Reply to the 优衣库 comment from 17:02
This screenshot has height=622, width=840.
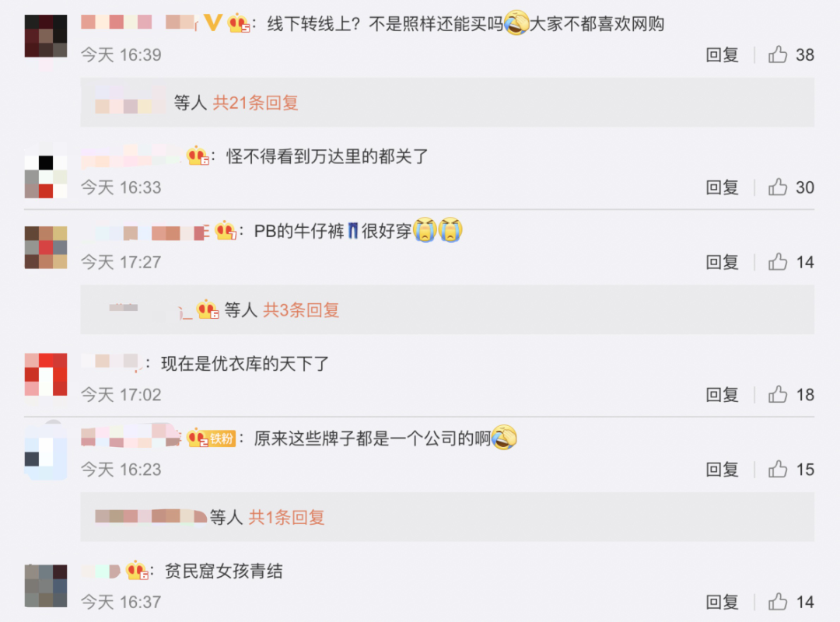click(722, 394)
